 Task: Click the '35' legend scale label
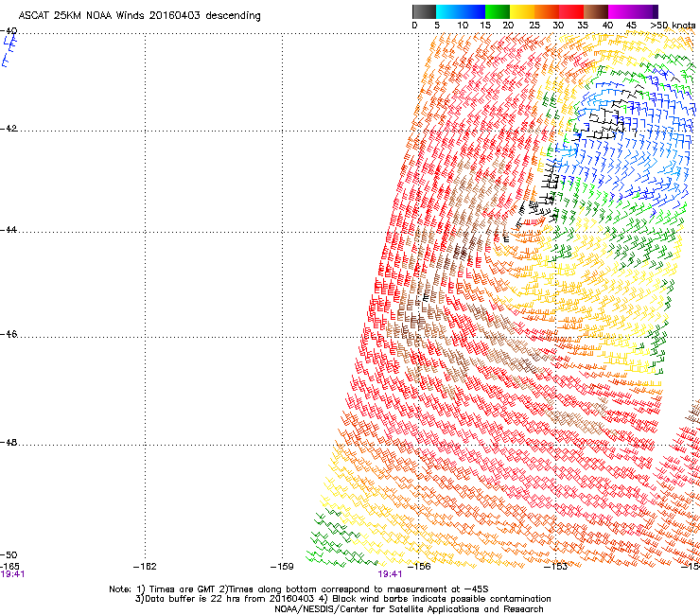coord(583,26)
